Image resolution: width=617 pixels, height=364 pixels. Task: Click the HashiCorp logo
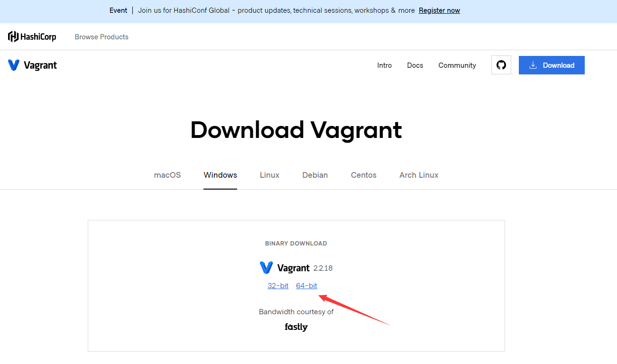point(32,36)
